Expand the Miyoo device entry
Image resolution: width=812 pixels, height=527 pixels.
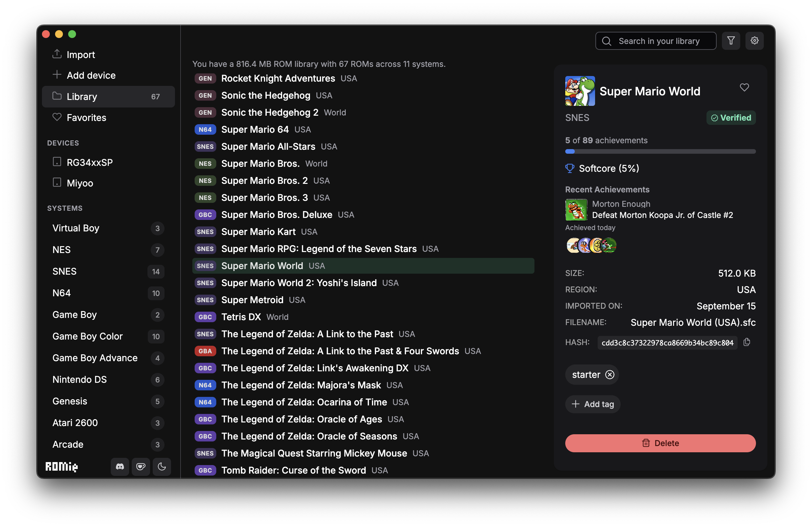(80, 183)
